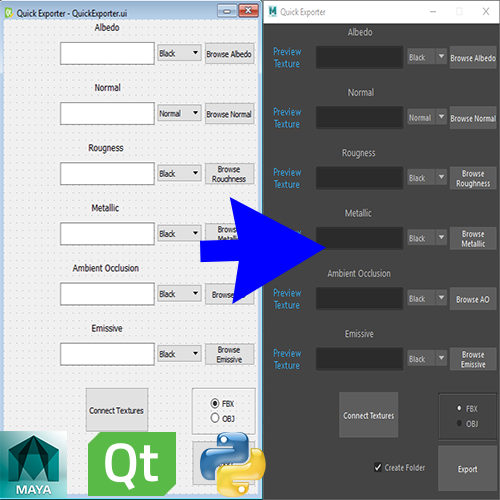
Task: Click Normal Preview Texture link in Maya window
Action: coord(287,118)
